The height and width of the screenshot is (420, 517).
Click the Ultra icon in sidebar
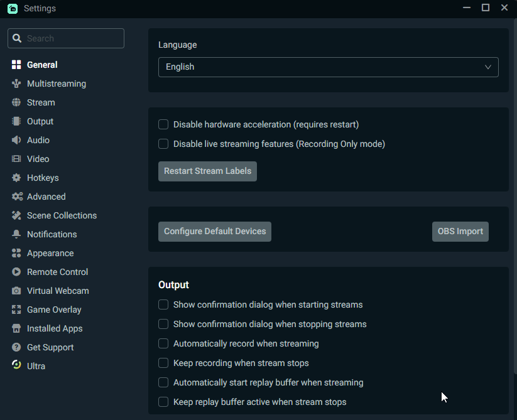pyautogui.click(x=16, y=365)
